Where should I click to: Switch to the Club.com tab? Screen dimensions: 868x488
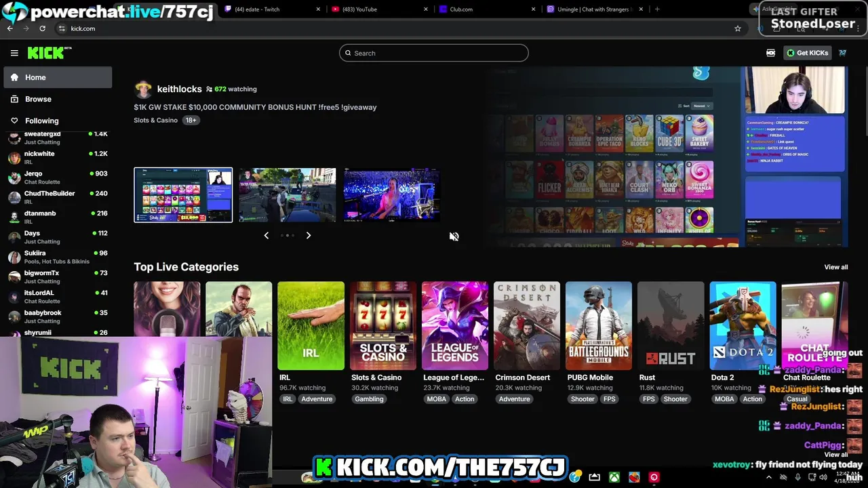(487, 9)
